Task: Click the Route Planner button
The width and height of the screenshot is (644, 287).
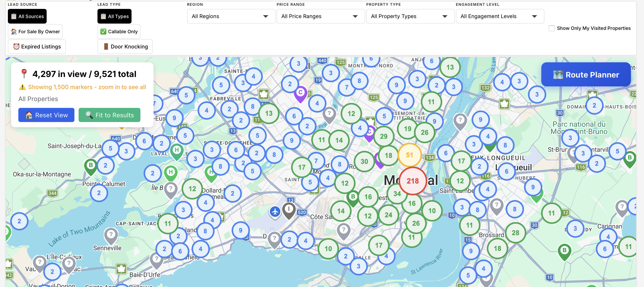Action: 586,74
